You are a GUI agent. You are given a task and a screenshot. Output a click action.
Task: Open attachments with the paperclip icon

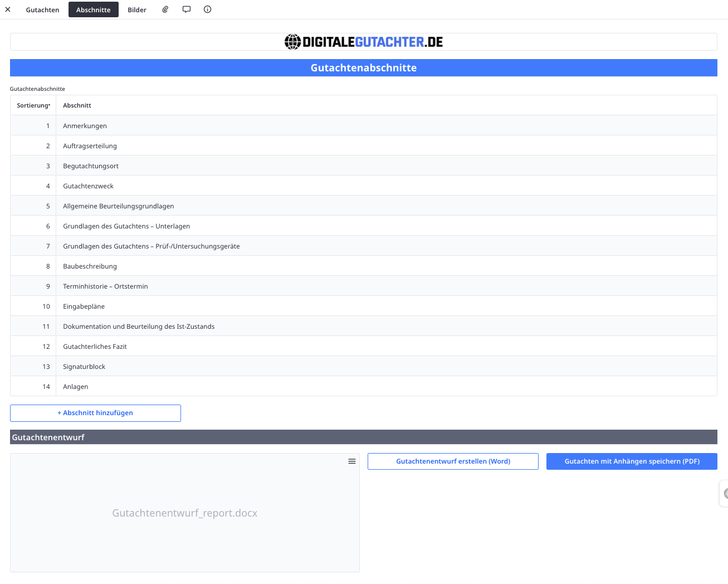(x=165, y=9)
